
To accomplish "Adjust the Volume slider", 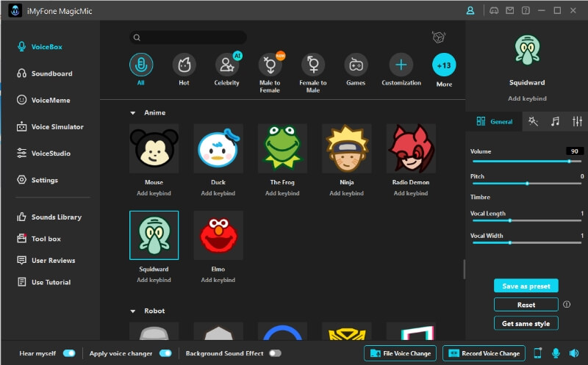I will click(527, 161).
